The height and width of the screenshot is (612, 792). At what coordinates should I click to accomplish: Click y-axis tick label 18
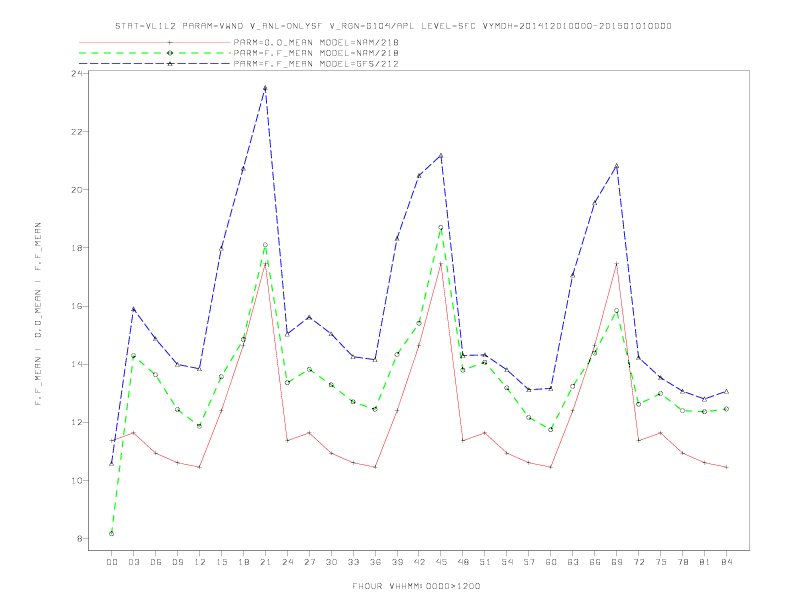coord(77,248)
